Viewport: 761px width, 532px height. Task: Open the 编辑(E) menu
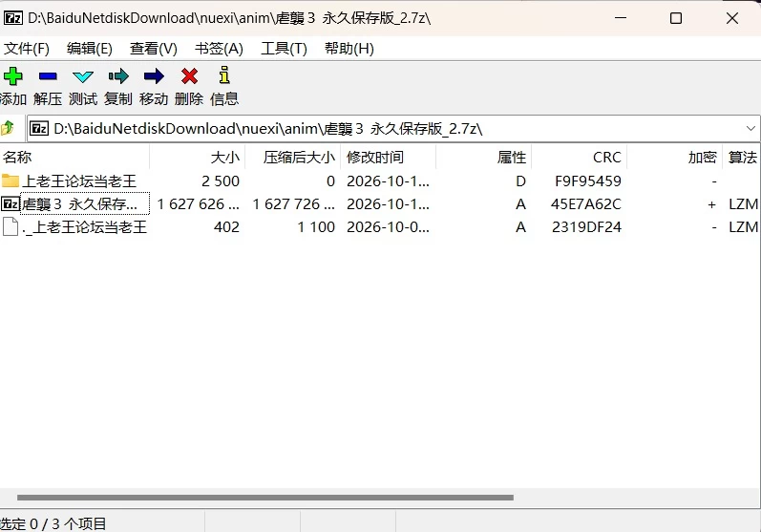coord(90,49)
